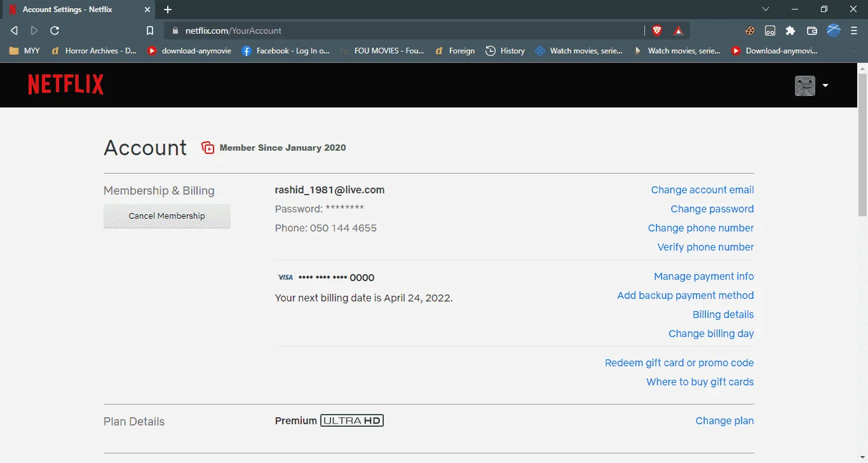Open Facebook - Log In bookmark
The image size is (868, 463).
(x=286, y=51)
